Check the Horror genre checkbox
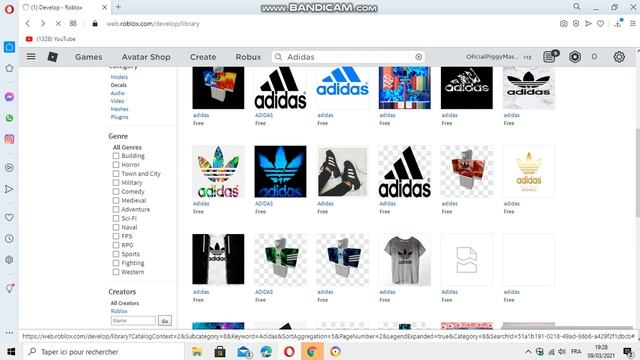Image resolution: width=640 pixels, height=360 pixels. pos(116,165)
